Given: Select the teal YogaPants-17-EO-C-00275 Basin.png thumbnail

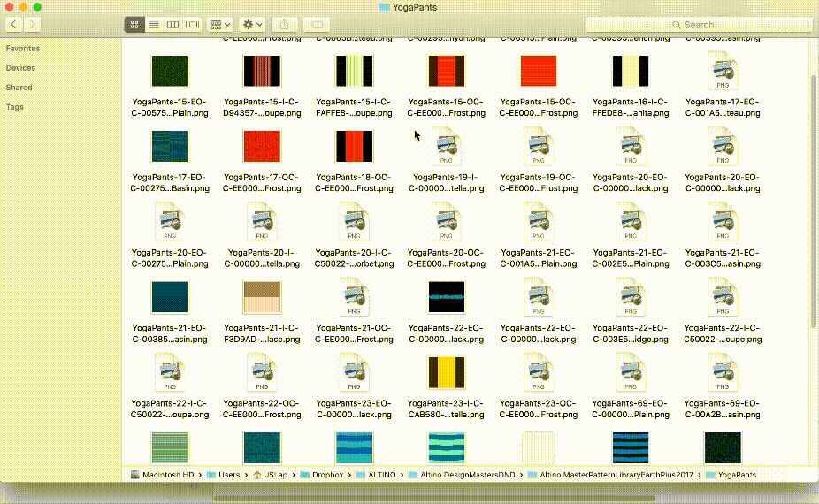Looking at the screenshot, I should click(170, 146).
